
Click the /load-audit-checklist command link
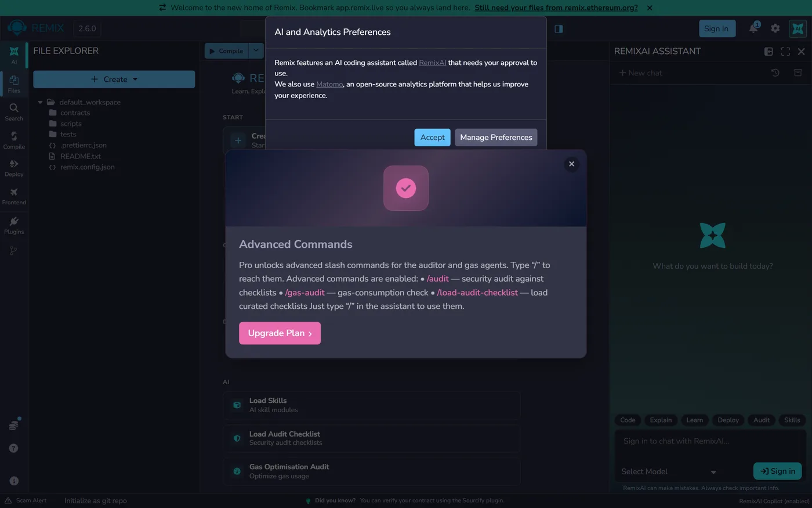477,293
